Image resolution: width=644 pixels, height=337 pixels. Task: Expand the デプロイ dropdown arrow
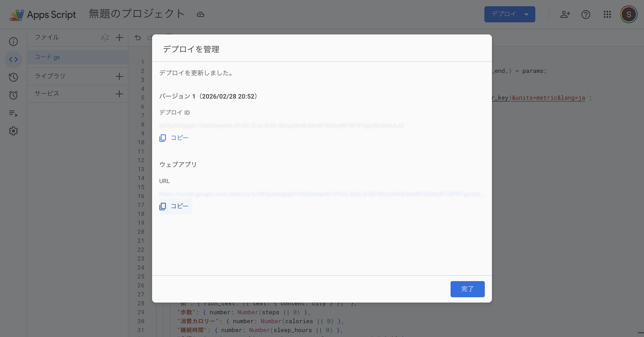527,14
